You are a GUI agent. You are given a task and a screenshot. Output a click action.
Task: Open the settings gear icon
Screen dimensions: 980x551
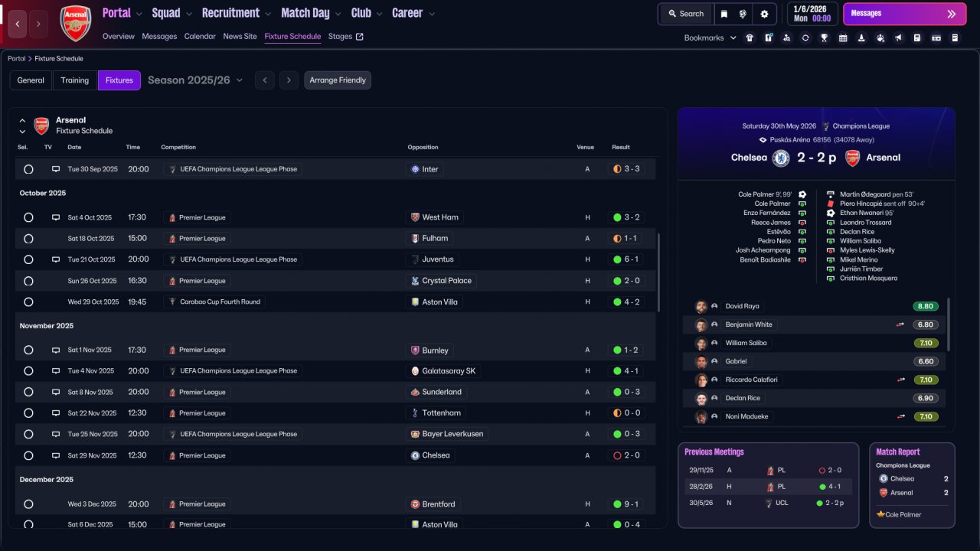764,14
